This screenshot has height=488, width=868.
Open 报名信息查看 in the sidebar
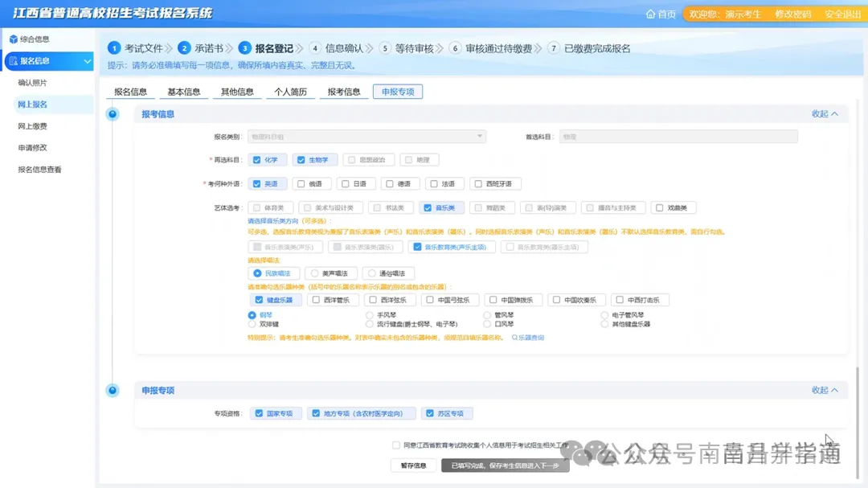[x=40, y=170]
